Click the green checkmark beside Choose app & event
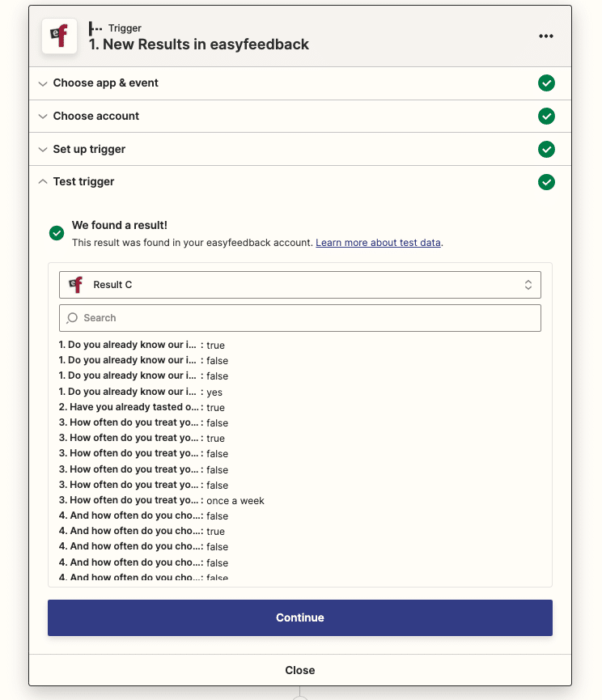Viewport: 602px width, 700px height. tap(546, 83)
